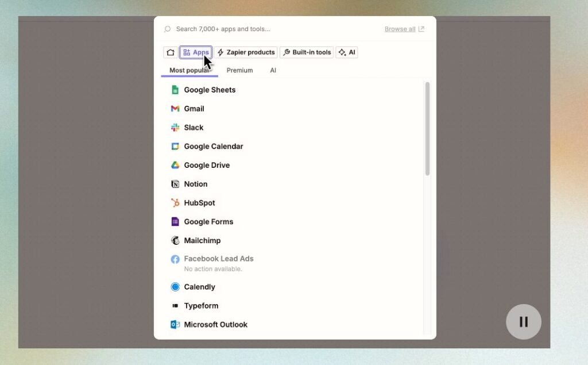Click the external link icon beside Browse all

coord(421,29)
